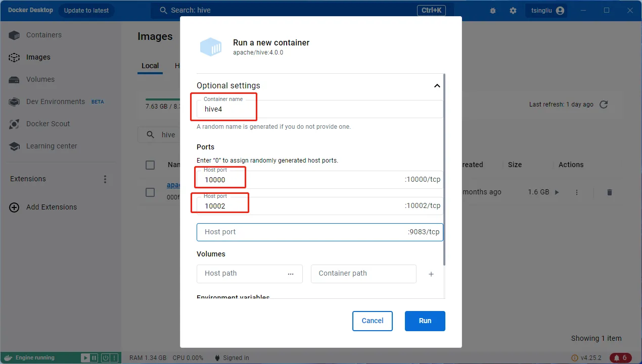
Task: Run the image via the row play icon
Action: click(x=557, y=192)
